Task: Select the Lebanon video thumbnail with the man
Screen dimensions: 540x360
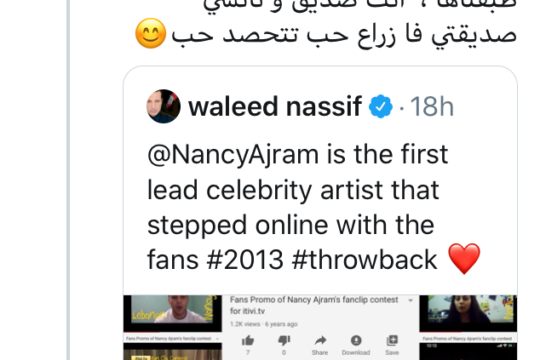Action: (x=173, y=313)
